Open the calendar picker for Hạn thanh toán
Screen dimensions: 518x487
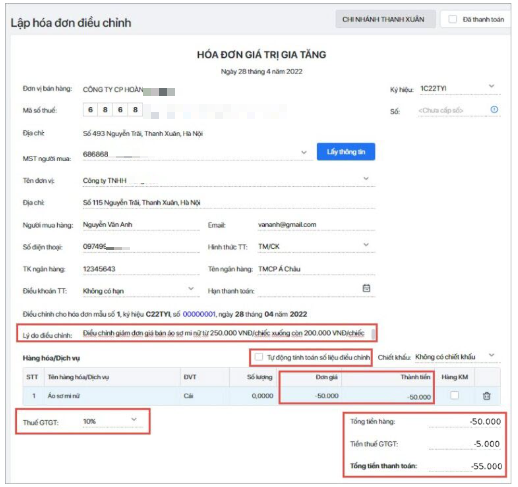(366, 288)
